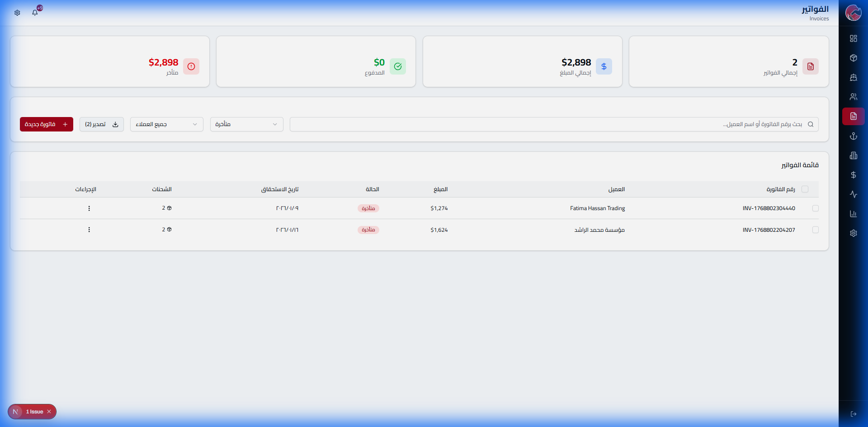Image resolution: width=868 pixels, height=427 pixels.
Task: Select invoice INV-1768802304440 checkbox
Action: (816, 208)
